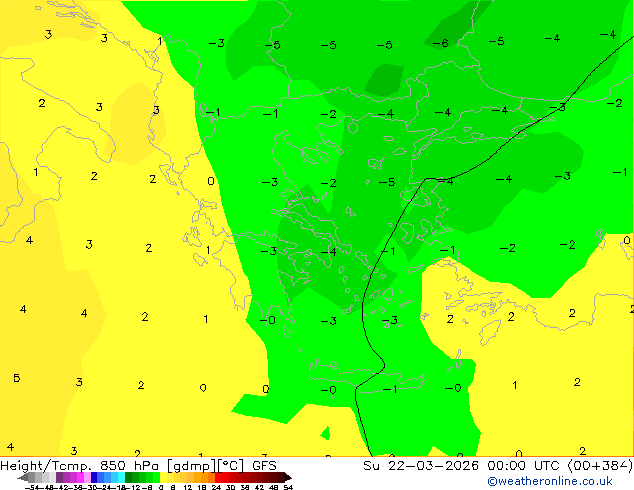
Task: Click the cyan swatch in the legend
Action: pos(122,478)
